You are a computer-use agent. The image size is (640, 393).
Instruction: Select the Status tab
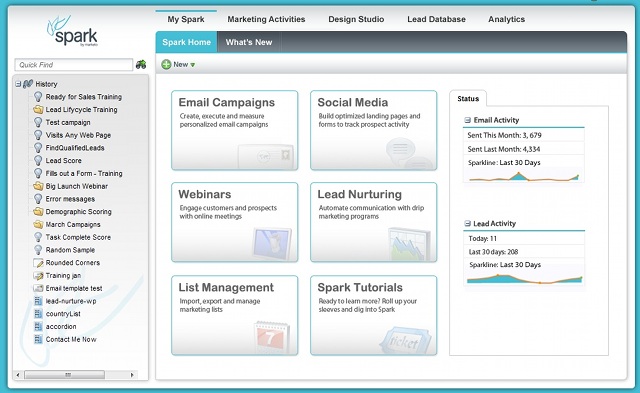pyautogui.click(x=468, y=98)
